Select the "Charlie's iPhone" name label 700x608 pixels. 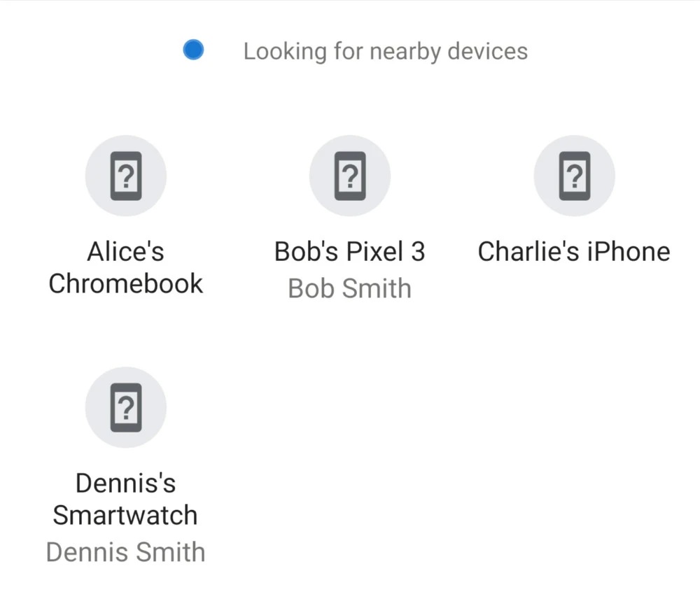tap(574, 251)
